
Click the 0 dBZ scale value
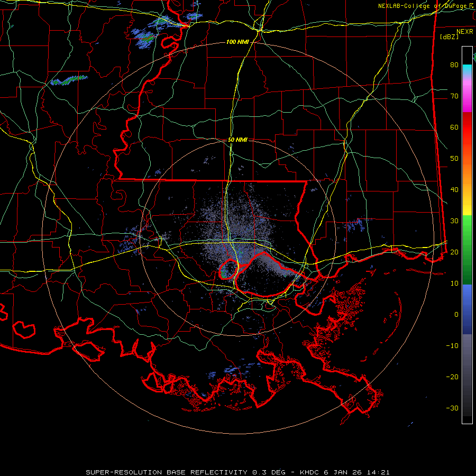coord(456,315)
